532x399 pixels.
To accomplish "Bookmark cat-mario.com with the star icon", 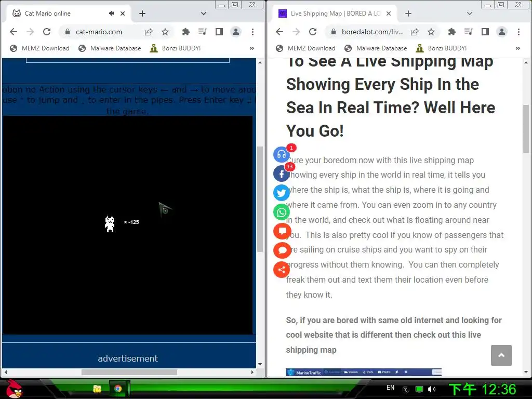I will [x=165, y=32].
